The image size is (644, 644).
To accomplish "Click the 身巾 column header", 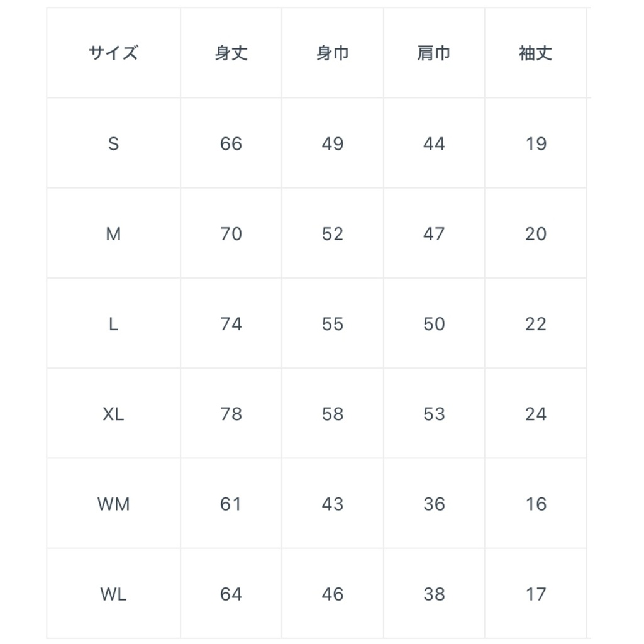I will pos(332,53).
